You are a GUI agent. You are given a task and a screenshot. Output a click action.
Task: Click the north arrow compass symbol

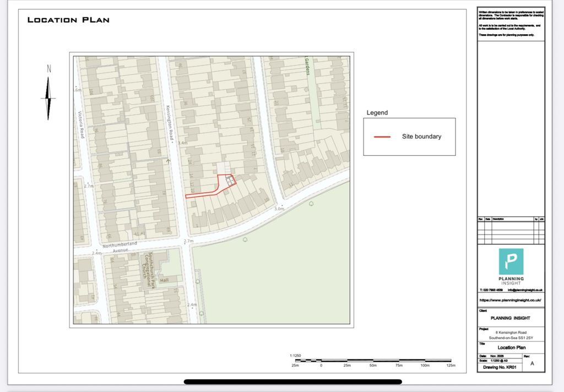coord(48,93)
